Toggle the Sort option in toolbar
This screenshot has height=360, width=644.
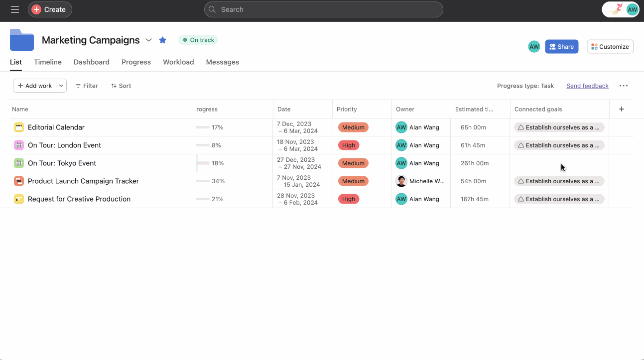tap(121, 86)
